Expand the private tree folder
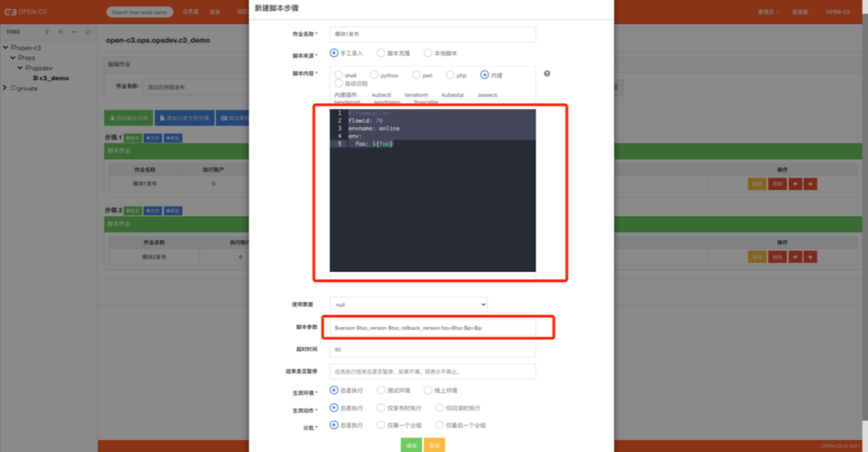Viewport: 868px width, 452px height. (5, 88)
